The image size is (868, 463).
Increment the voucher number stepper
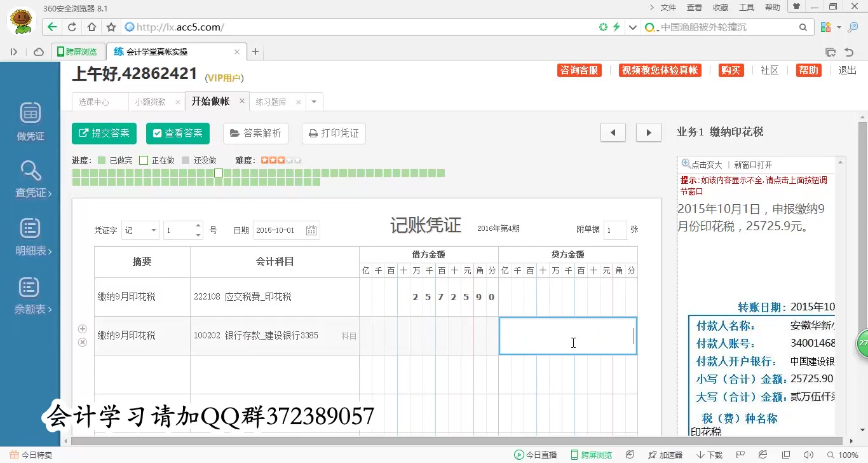pyautogui.click(x=198, y=226)
